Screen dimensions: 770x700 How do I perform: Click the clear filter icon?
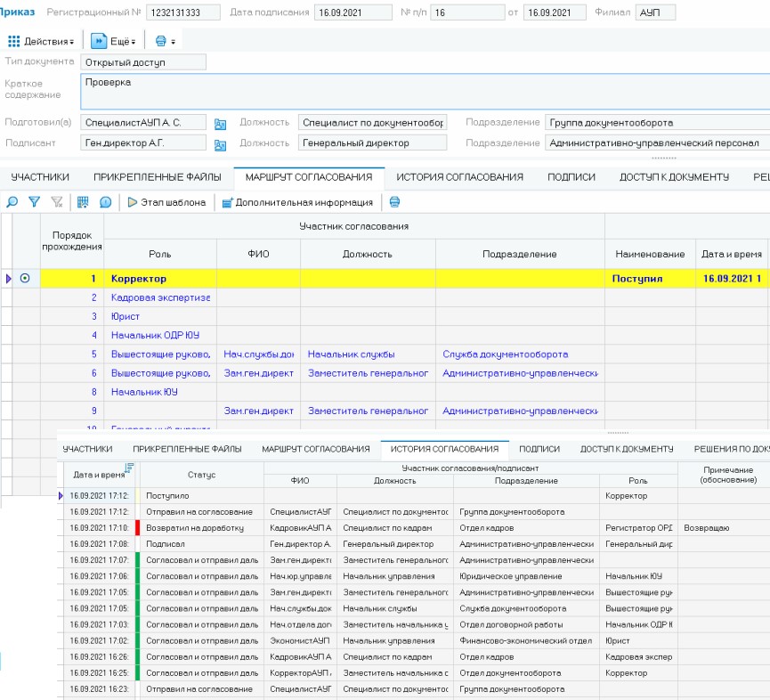(x=57, y=202)
